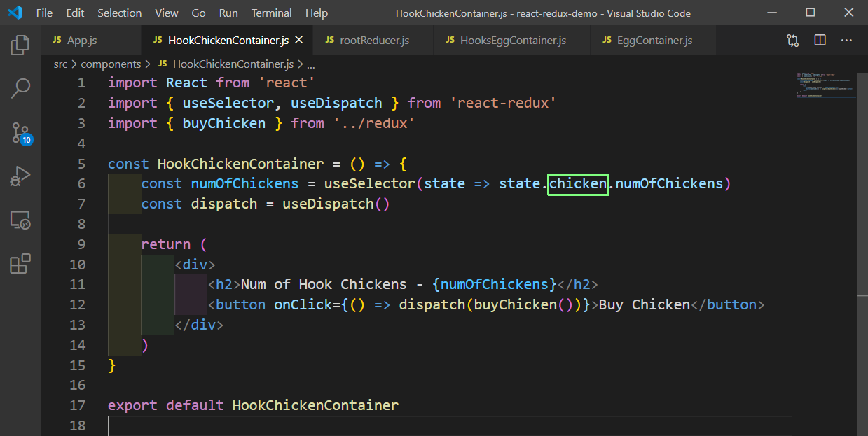
Task: Open the View menu
Action: (167, 13)
